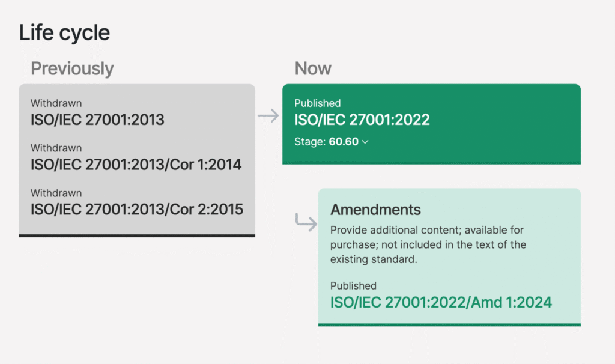The width and height of the screenshot is (615, 364).
Task: Click the Stage 60.60 value
Action: (x=344, y=142)
